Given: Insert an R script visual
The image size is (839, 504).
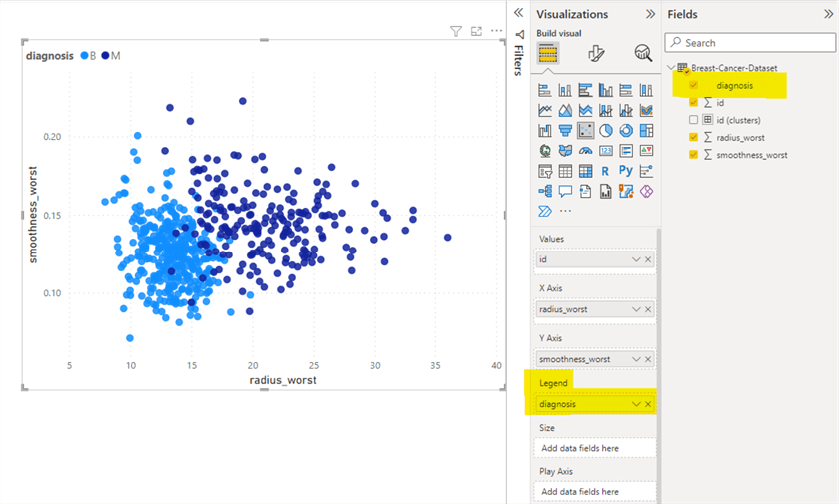Looking at the screenshot, I should pyautogui.click(x=605, y=171).
